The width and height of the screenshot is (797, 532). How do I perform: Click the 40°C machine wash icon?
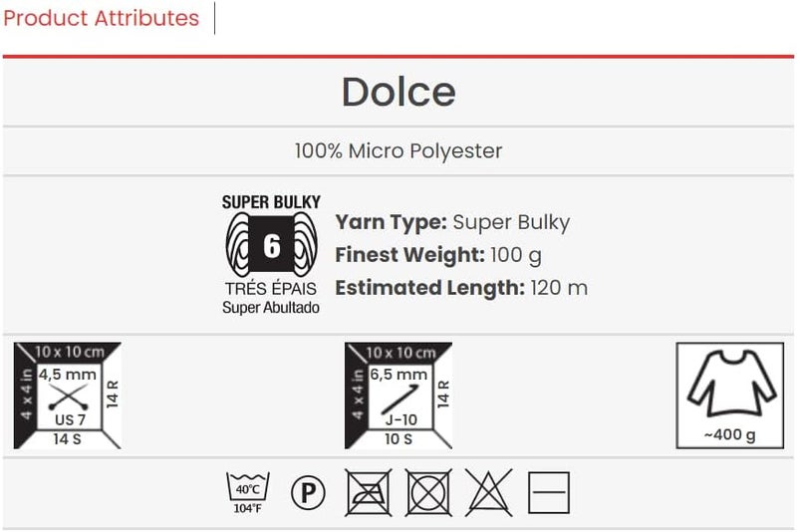[247, 492]
